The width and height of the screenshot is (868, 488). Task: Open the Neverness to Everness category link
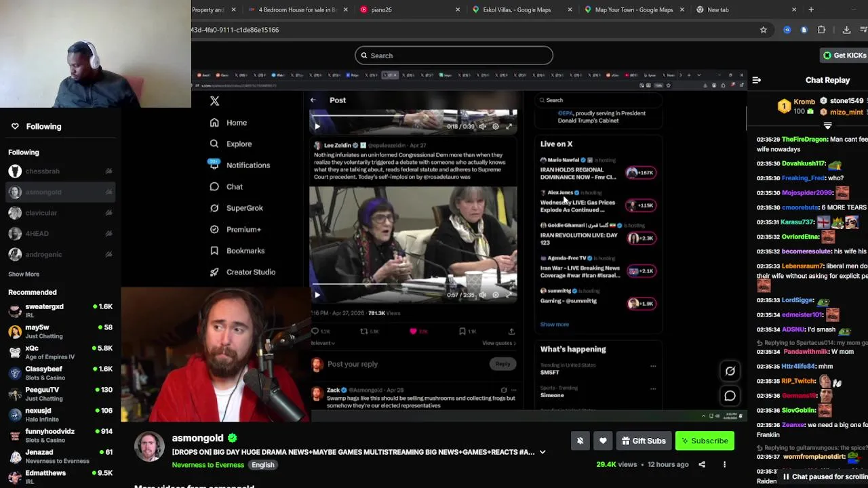coord(208,465)
